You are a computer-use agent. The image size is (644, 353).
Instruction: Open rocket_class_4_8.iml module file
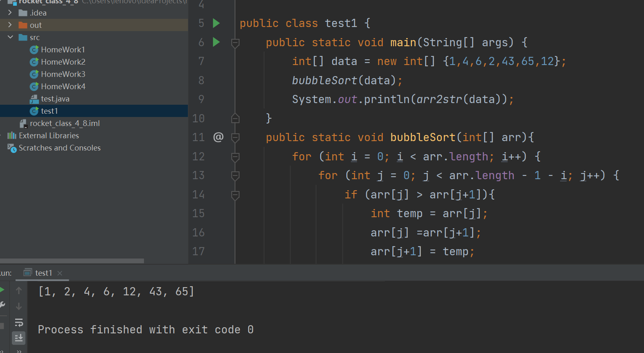(65, 123)
